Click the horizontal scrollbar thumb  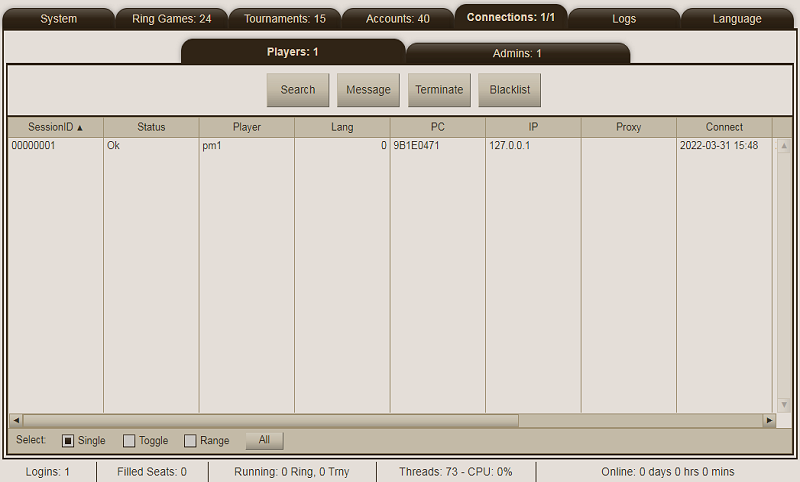(x=270, y=421)
